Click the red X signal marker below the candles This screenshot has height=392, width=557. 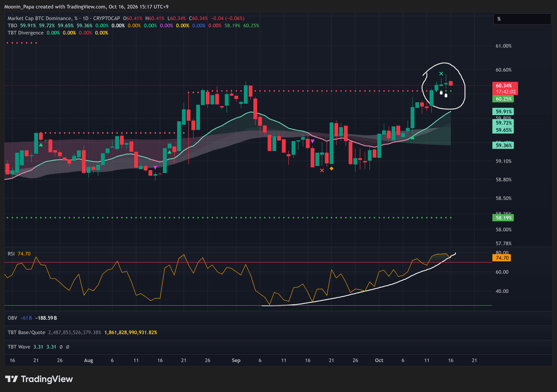coord(322,170)
